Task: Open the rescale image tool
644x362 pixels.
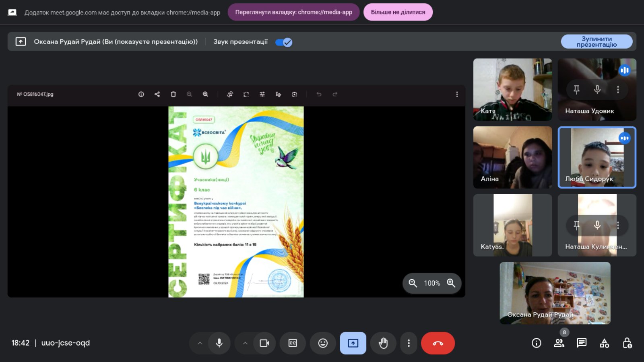Action: coord(246,94)
